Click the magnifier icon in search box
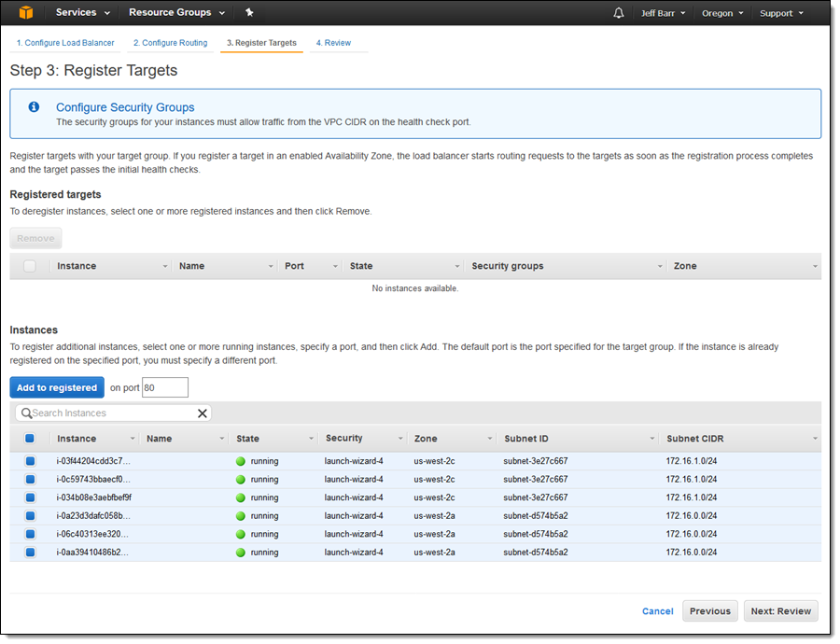Screen dimensions: 840x644 (26, 413)
